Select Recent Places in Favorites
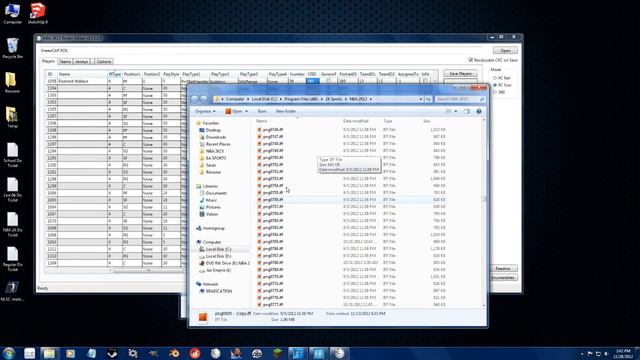The width and height of the screenshot is (640, 360). 218,144
